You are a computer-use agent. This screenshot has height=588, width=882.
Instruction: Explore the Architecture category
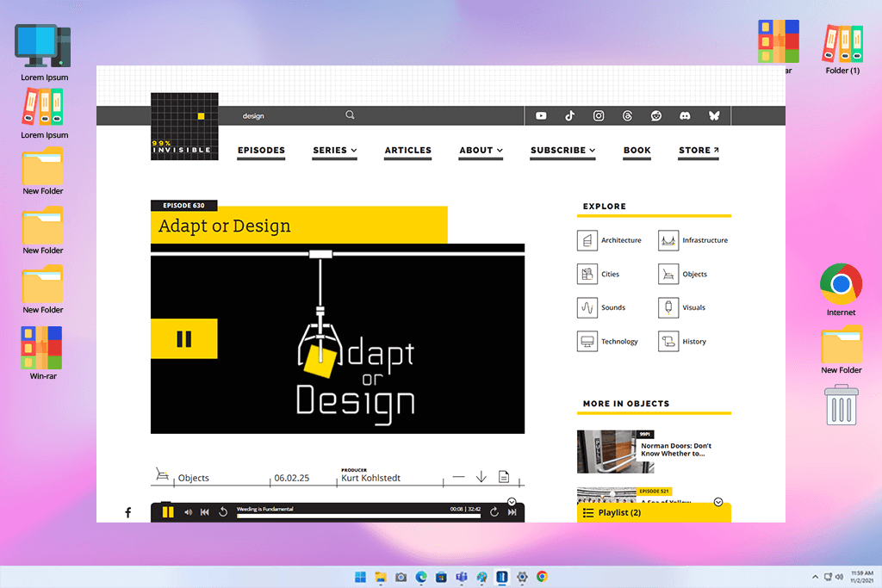[x=609, y=240]
